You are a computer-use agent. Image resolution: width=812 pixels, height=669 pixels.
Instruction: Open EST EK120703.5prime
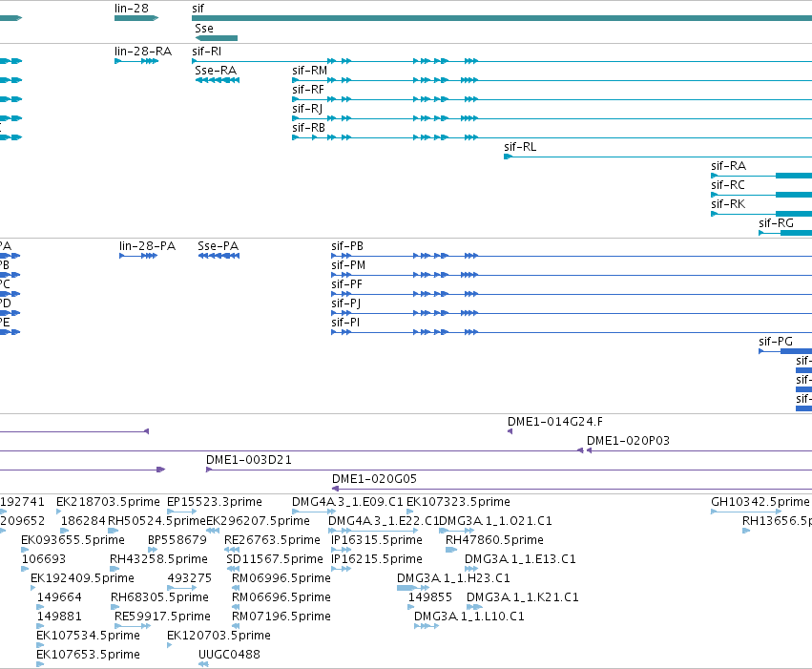click(x=219, y=637)
